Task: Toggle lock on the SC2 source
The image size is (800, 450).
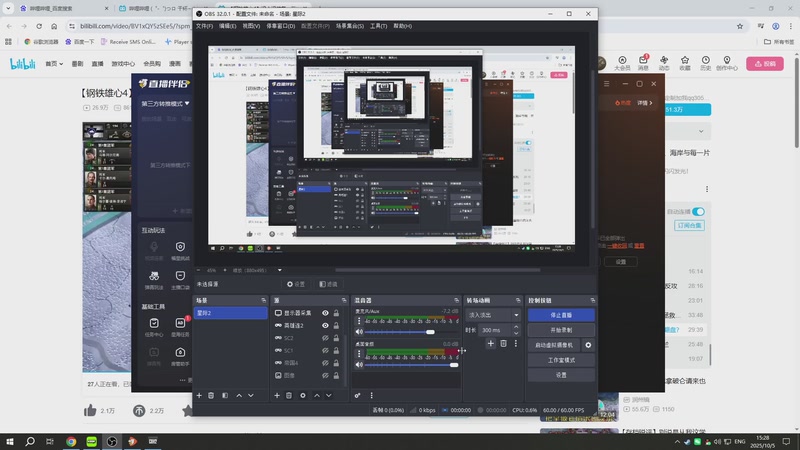Action: click(x=336, y=338)
